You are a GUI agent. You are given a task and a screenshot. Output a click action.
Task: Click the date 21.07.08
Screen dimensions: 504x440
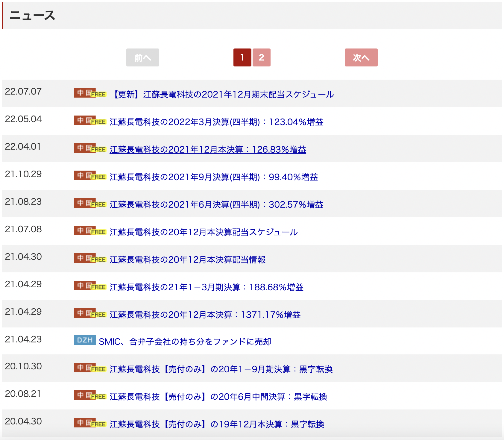pyautogui.click(x=23, y=229)
